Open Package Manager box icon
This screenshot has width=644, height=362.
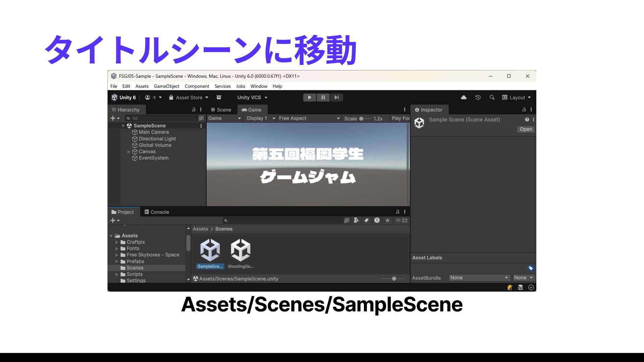219,98
